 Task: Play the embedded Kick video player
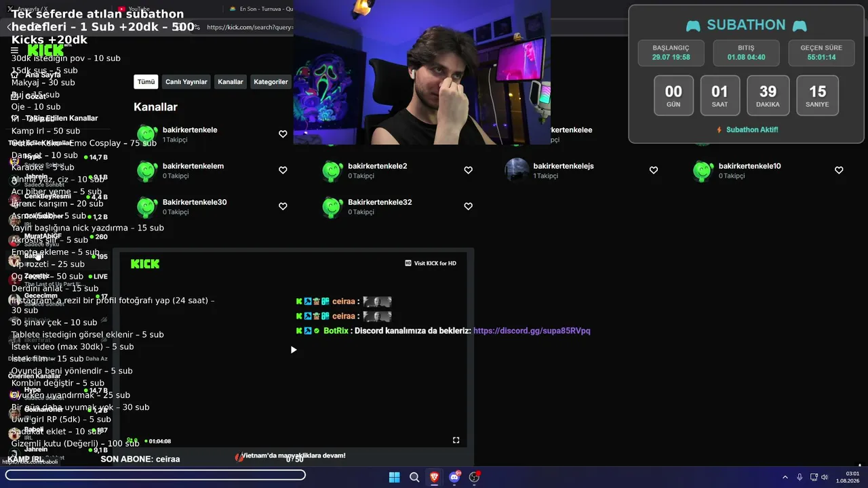pos(294,350)
